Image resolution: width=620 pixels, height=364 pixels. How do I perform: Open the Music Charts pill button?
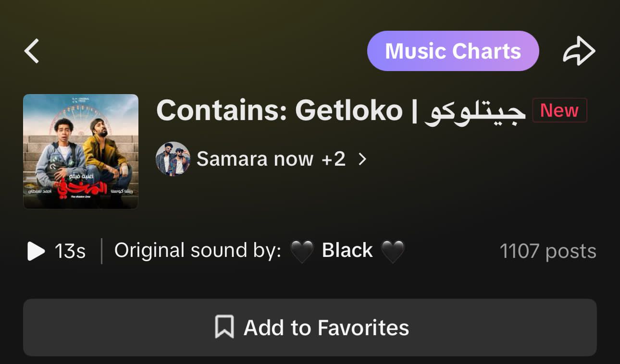point(453,51)
